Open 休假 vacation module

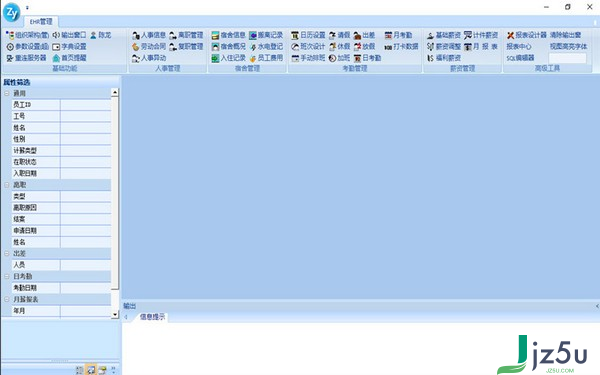pyautogui.click(x=339, y=47)
